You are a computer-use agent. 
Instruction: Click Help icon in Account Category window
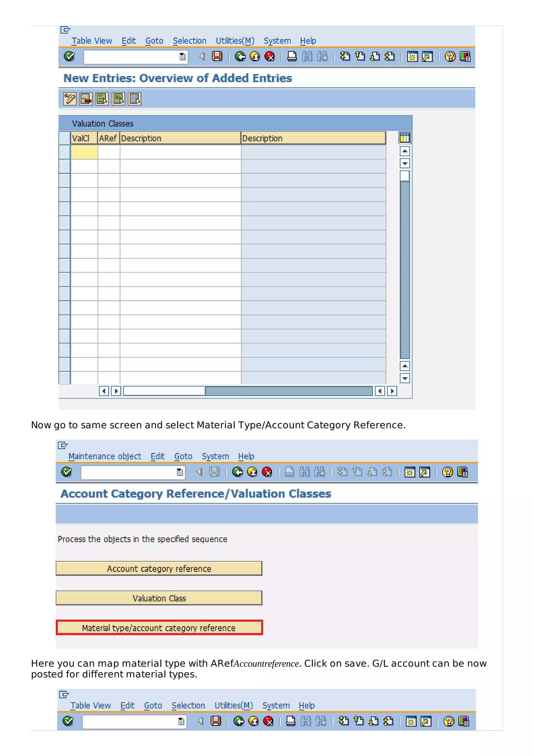(447, 472)
